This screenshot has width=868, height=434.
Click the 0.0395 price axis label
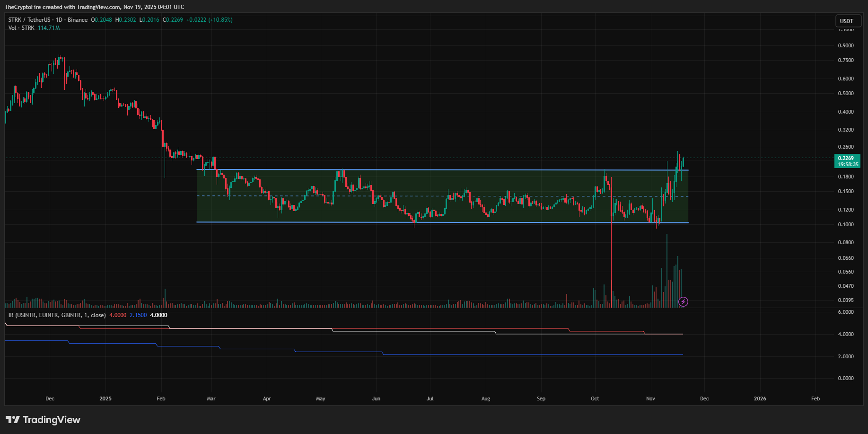point(846,300)
